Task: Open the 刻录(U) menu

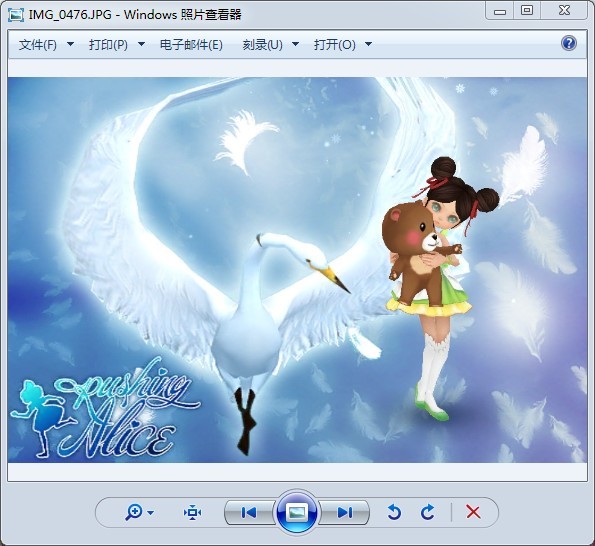Action: click(263, 45)
